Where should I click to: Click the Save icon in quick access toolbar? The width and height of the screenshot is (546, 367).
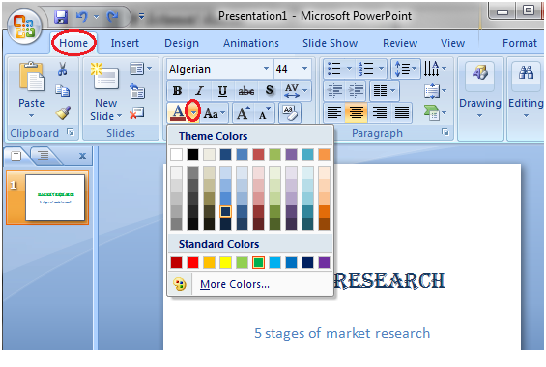(61, 16)
